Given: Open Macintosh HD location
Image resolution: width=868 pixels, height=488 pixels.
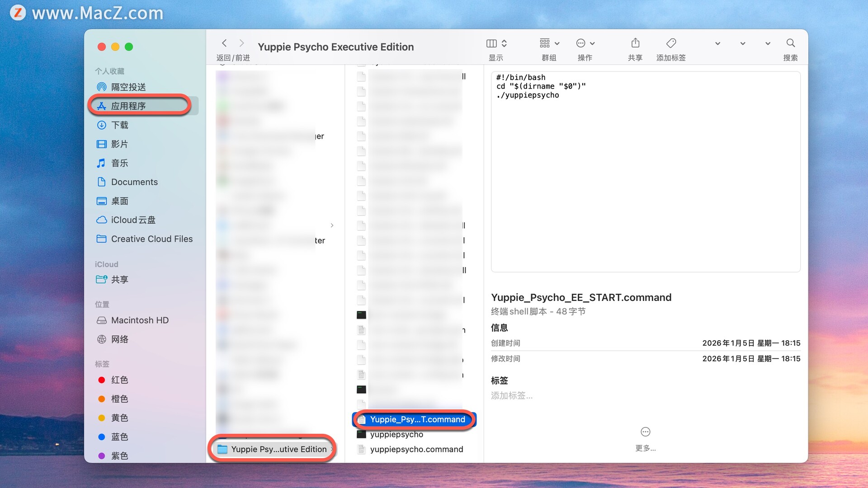Looking at the screenshot, I should pyautogui.click(x=140, y=320).
